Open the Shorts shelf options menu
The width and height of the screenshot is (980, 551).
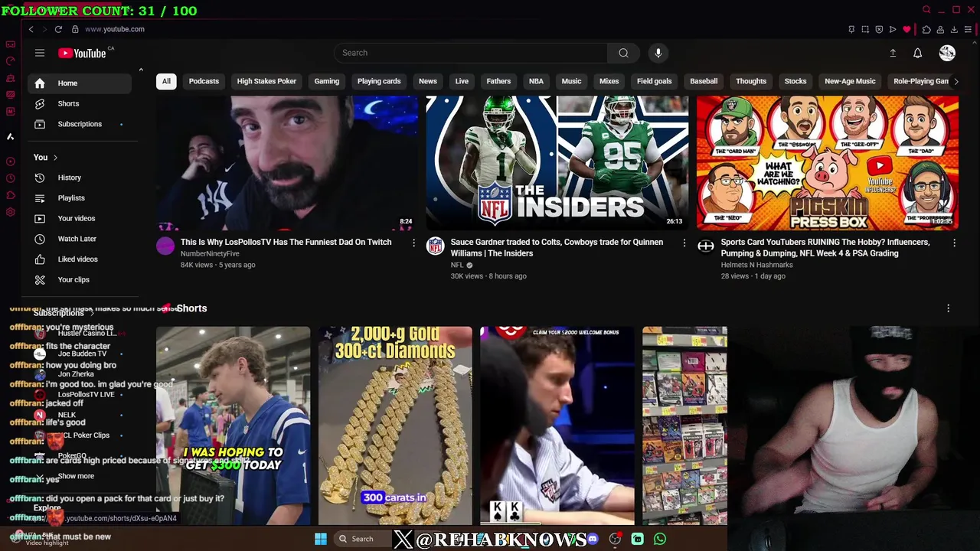(x=948, y=308)
